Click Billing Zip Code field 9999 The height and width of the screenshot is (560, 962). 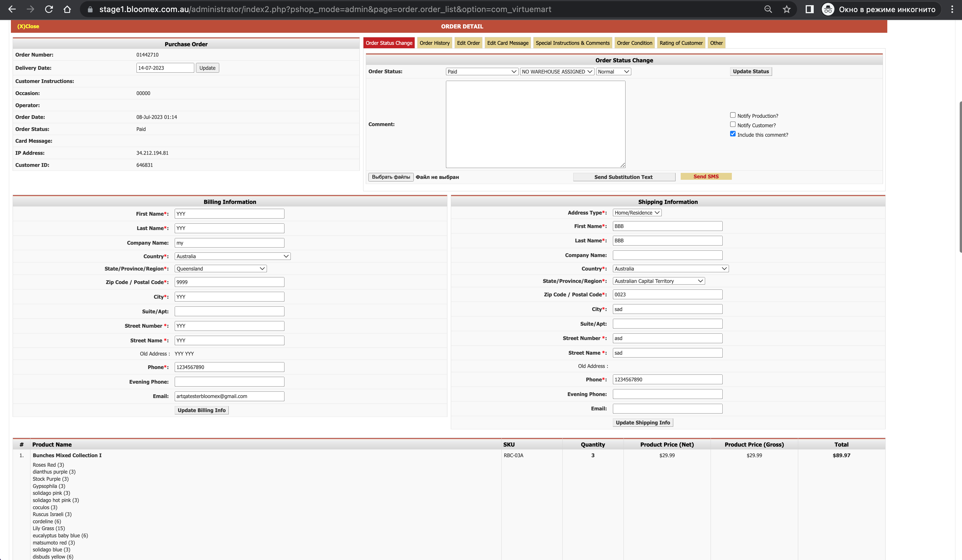point(229,282)
